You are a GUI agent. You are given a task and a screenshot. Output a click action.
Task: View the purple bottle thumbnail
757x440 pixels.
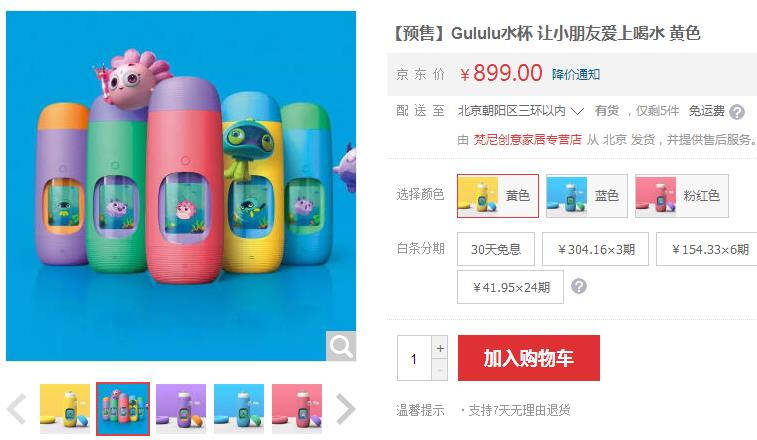click(x=181, y=409)
